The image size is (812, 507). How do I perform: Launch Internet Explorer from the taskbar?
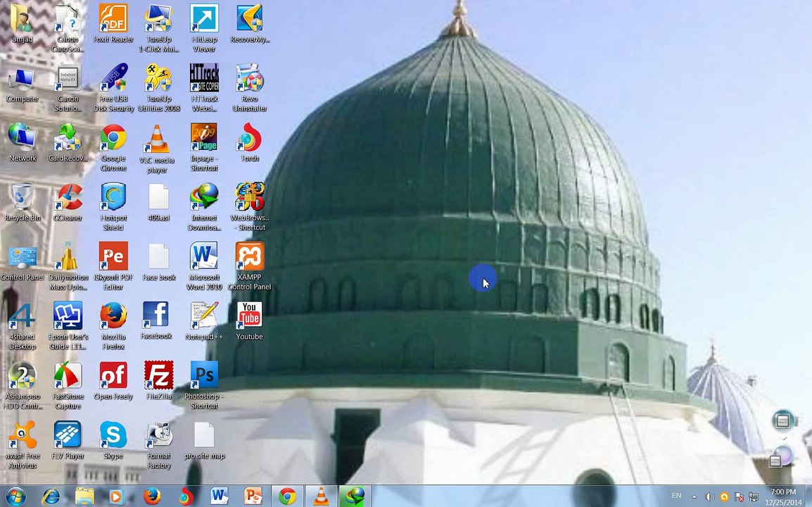tap(50, 496)
